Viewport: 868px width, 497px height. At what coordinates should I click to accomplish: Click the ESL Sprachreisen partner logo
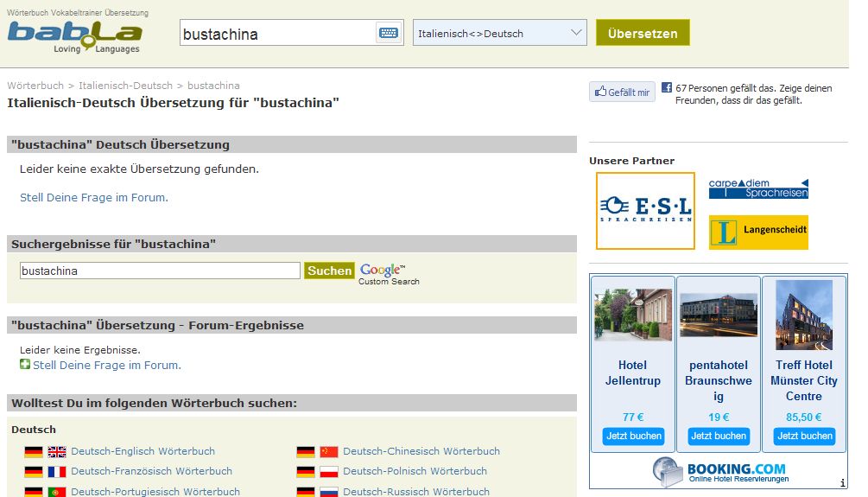[x=645, y=211]
